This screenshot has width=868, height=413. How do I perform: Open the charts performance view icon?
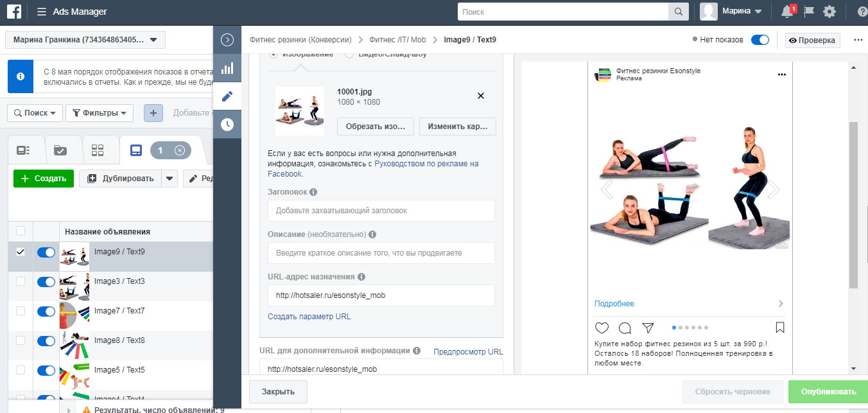click(x=227, y=68)
